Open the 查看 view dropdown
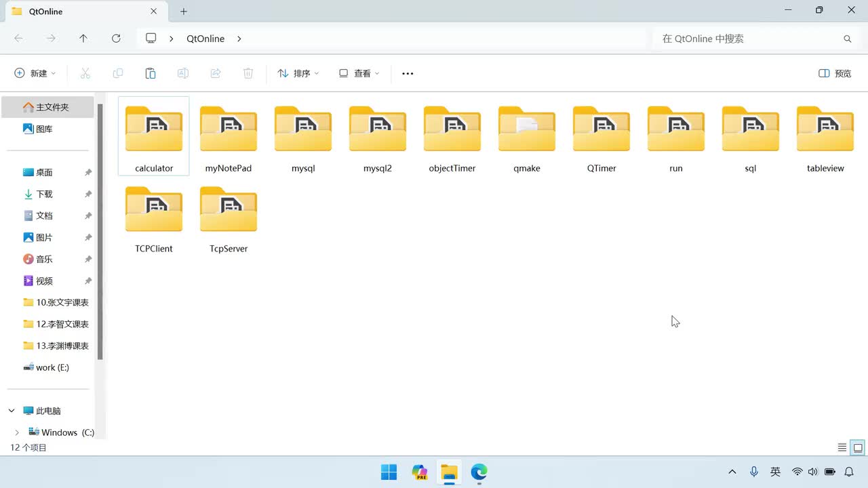Viewport: 868px width, 488px height. [x=359, y=73]
